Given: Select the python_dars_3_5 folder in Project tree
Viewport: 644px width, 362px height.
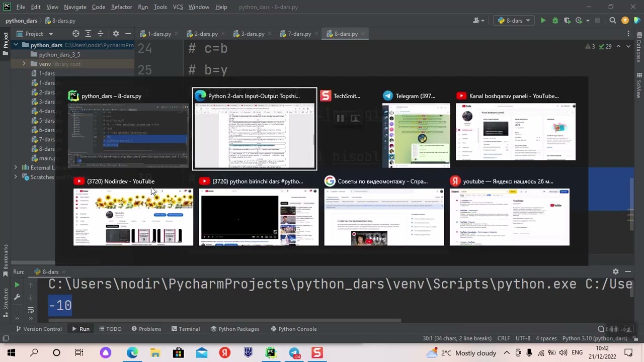Looking at the screenshot, I should 59,54.
